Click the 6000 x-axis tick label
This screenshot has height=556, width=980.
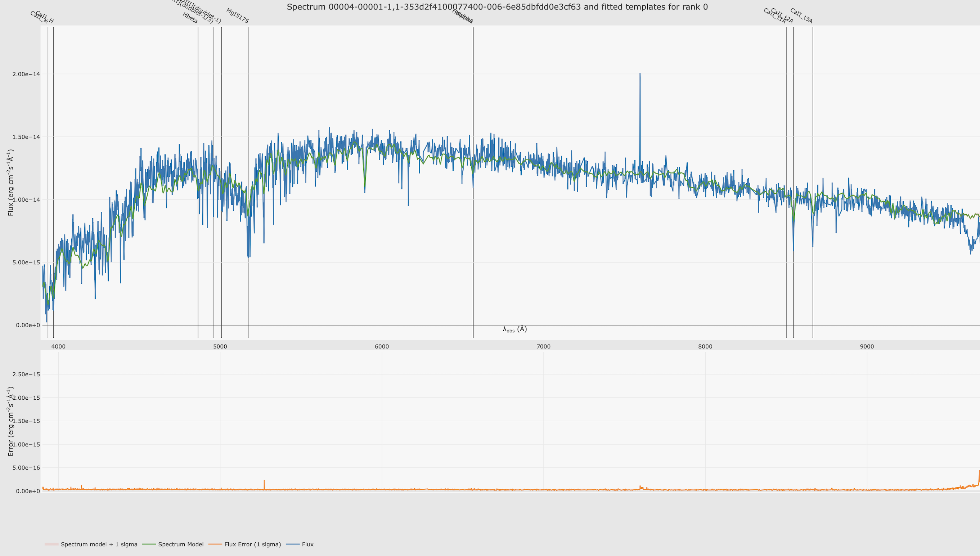point(382,347)
